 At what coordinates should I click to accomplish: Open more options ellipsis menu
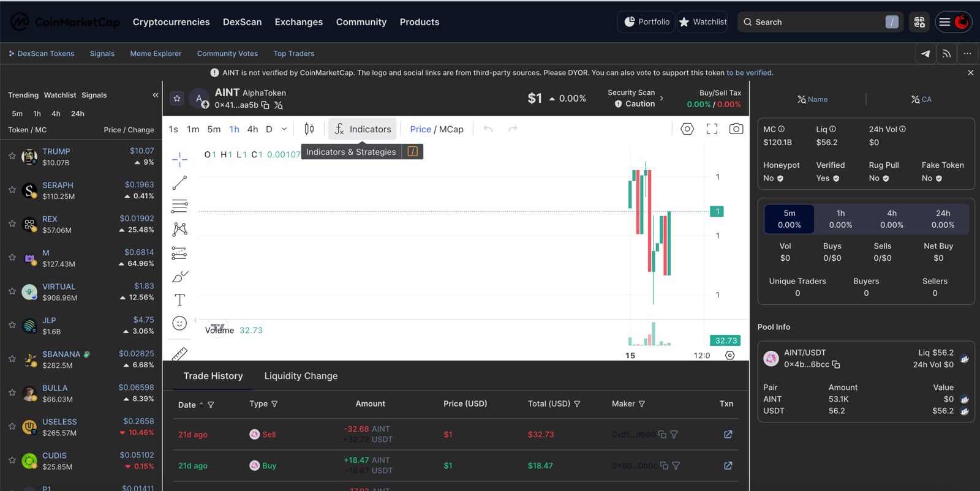[x=968, y=54]
